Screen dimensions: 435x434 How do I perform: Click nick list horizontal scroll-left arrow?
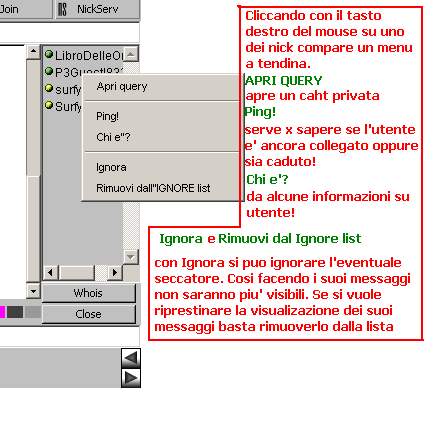tap(51, 273)
